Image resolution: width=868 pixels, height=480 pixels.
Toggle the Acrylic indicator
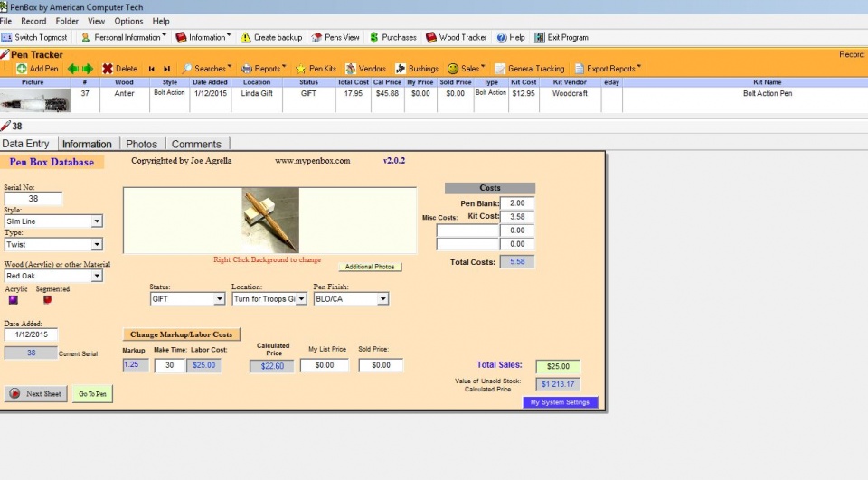[x=14, y=300]
